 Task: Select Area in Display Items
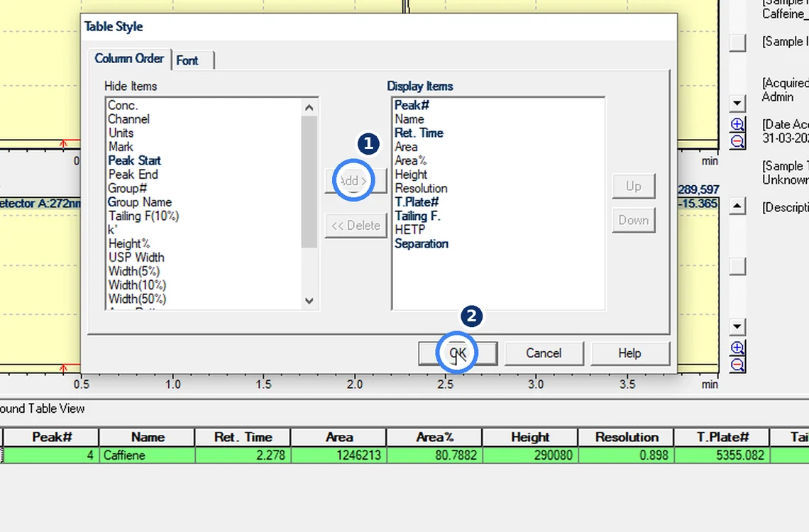tap(406, 147)
